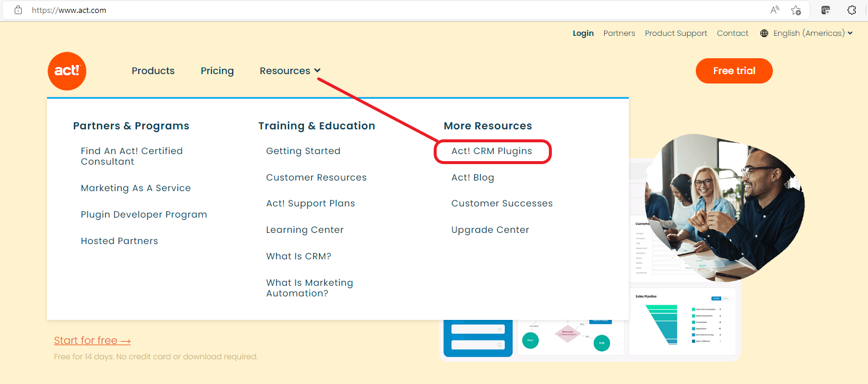Image resolution: width=868 pixels, height=384 pixels.
Task: Open Upgrade Center
Action: point(490,230)
